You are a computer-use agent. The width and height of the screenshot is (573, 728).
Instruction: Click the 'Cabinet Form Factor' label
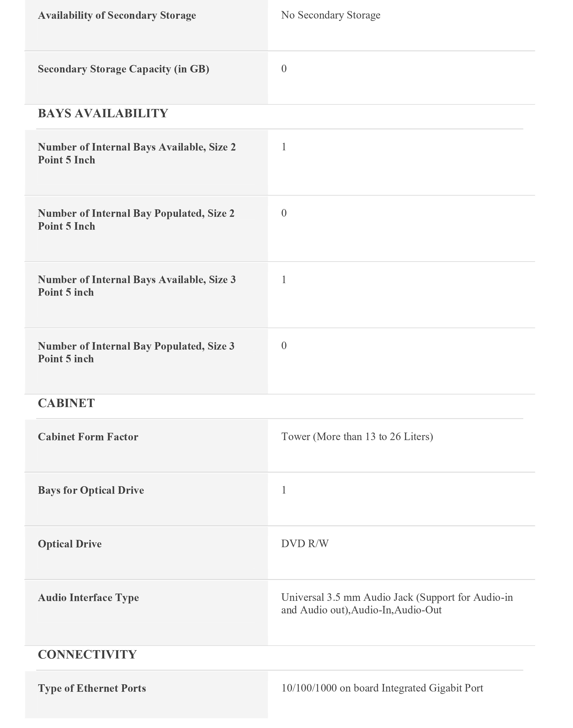88,437
